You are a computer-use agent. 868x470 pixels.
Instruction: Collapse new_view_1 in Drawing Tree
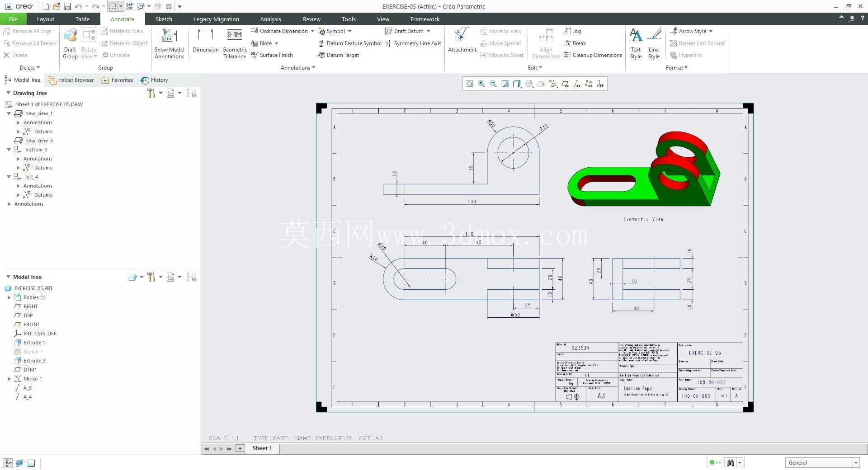[x=9, y=113]
